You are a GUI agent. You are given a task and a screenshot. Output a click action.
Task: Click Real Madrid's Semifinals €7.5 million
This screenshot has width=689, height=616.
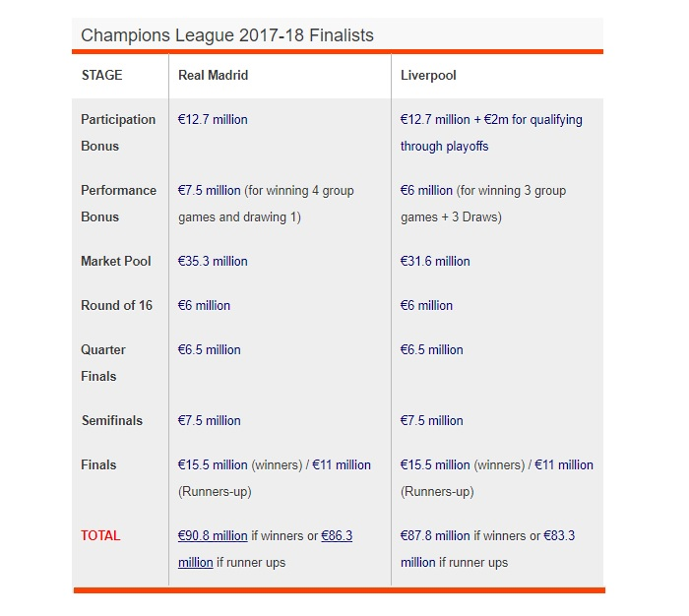click(x=209, y=420)
